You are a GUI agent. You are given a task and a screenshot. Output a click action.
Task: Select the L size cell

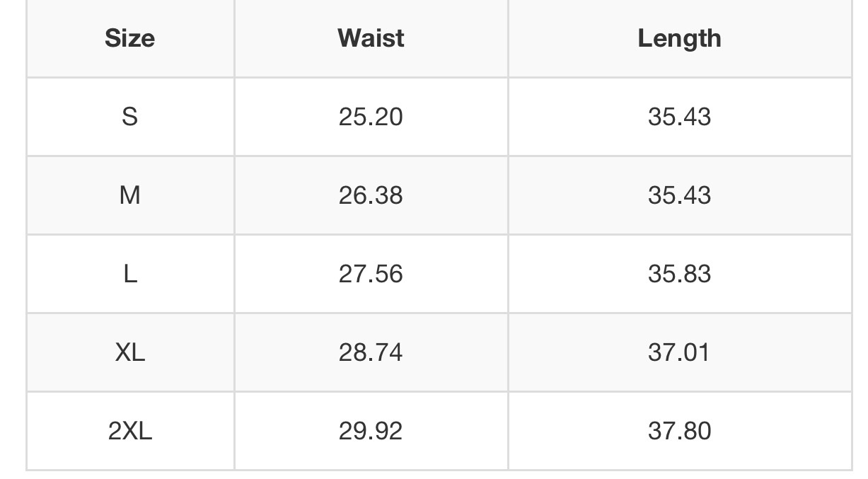[x=129, y=274]
